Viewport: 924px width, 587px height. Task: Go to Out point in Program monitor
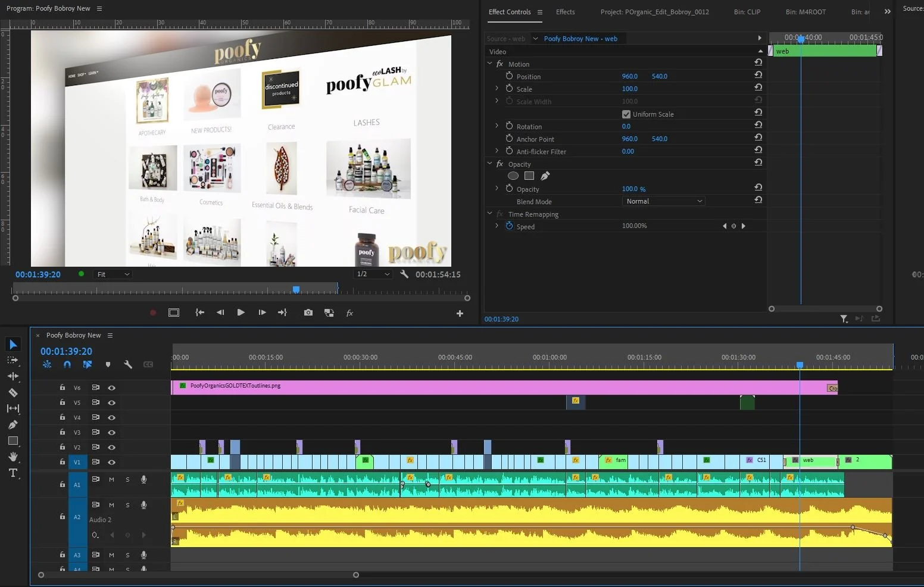282,313
